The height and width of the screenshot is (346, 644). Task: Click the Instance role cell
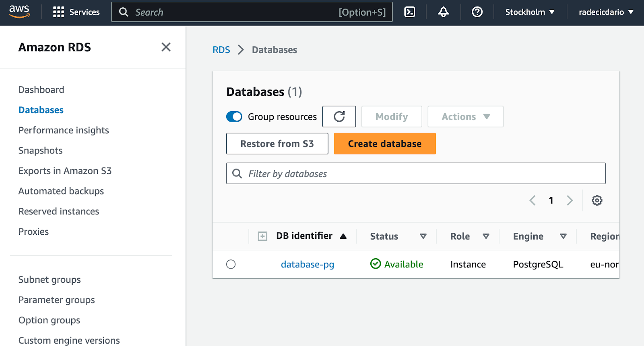468,264
